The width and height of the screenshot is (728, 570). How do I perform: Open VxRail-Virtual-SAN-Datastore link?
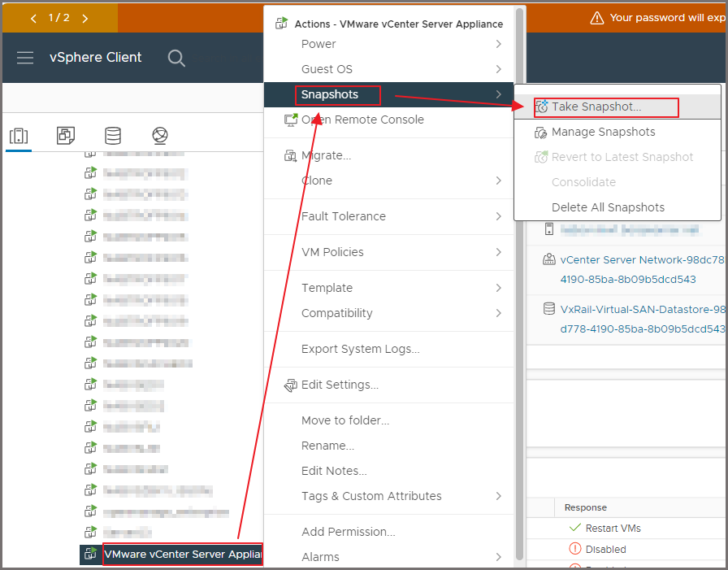(643, 319)
